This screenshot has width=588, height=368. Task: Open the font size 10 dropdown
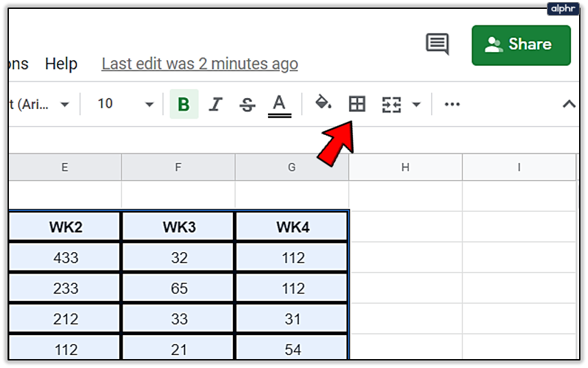pos(149,105)
